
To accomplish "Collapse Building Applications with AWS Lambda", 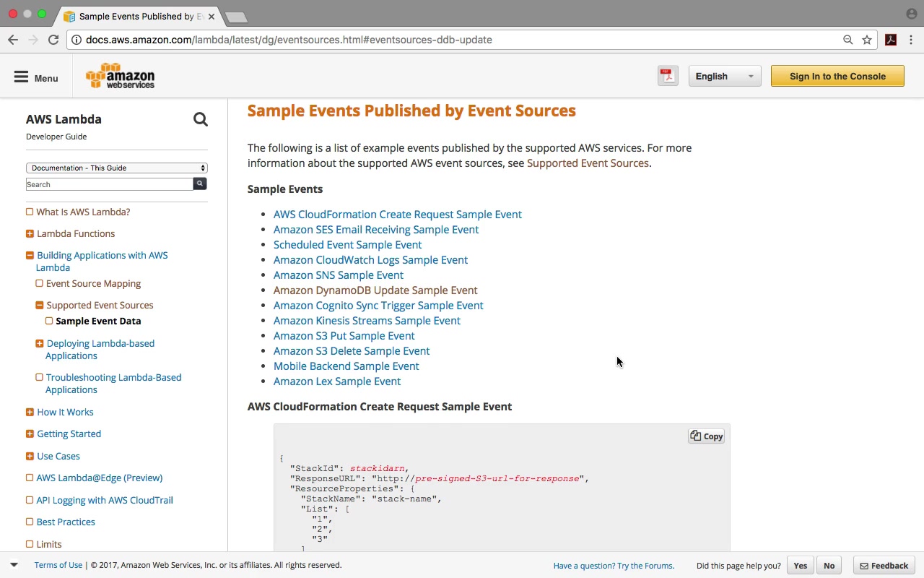I will pos(30,255).
